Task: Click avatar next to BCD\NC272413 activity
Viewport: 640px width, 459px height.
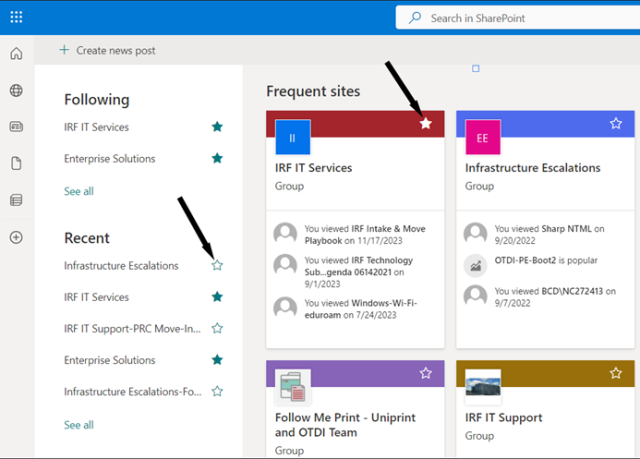Action: coord(476,296)
